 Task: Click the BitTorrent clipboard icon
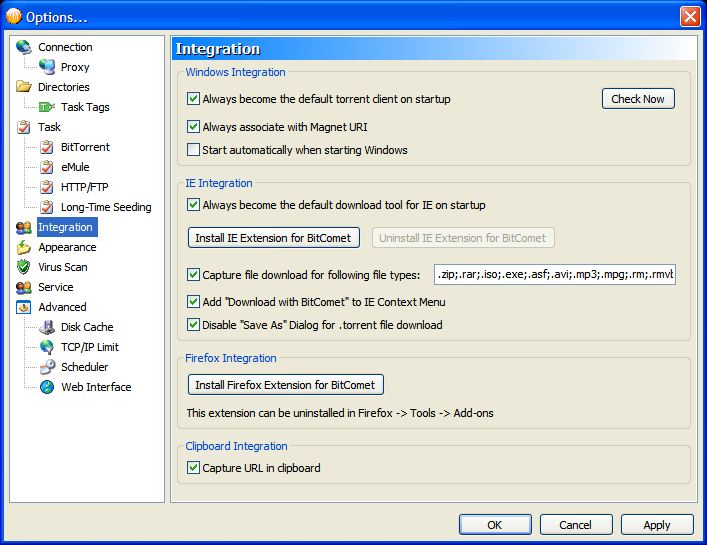coord(46,147)
